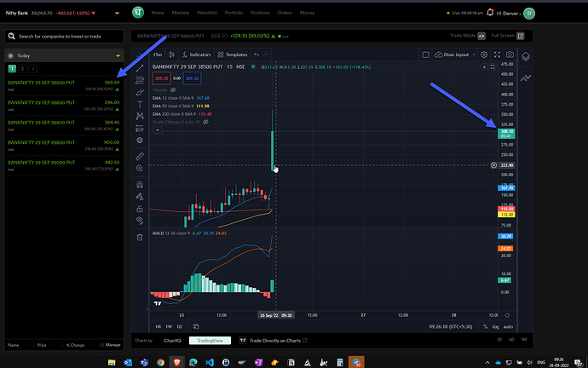
Task: Open the time axis settings icon
Action: 507,315
